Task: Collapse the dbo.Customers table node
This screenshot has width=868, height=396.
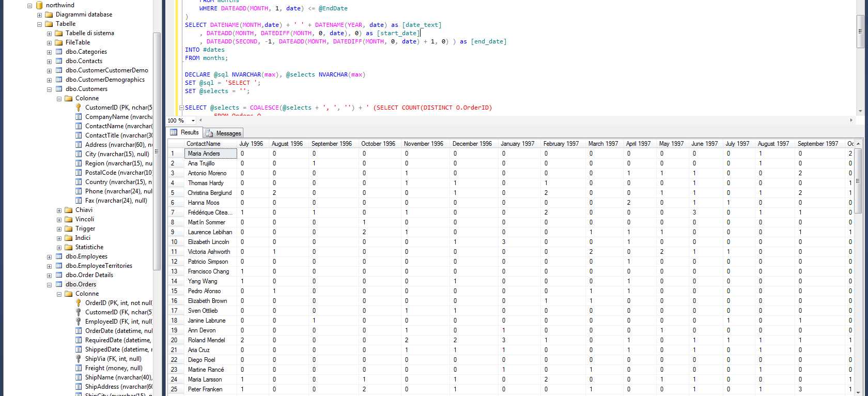Action: 50,89
